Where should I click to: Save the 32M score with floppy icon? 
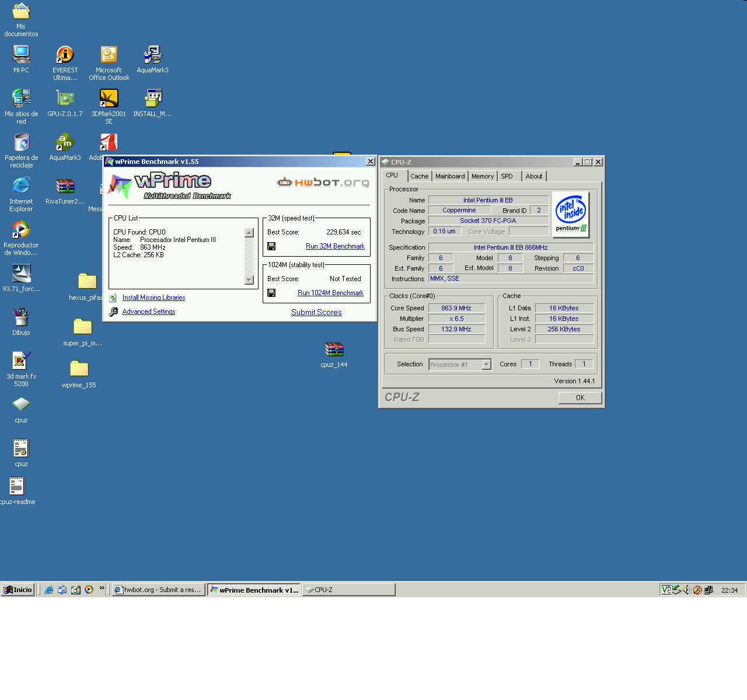pyautogui.click(x=271, y=246)
